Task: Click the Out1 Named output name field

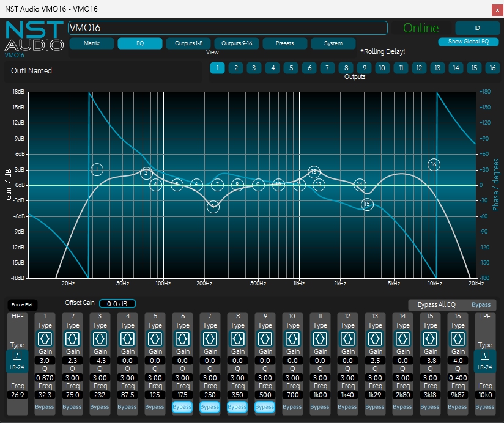Action: coord(103,71)
